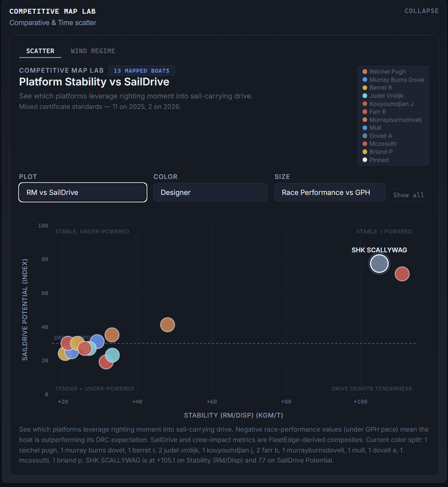The height and width of the screenshot is (487, 448).
Task: Open the Designer color dropdown
Action: 210,192
